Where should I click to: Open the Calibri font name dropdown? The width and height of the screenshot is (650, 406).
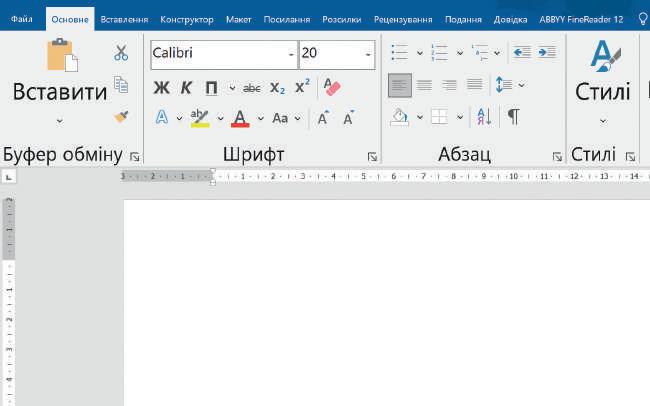point(291,54)
